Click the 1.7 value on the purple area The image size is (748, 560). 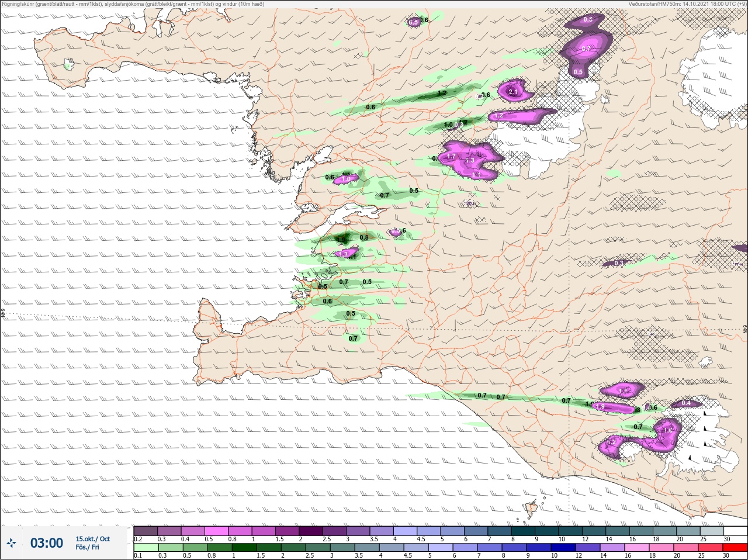(x=451, y=157)
